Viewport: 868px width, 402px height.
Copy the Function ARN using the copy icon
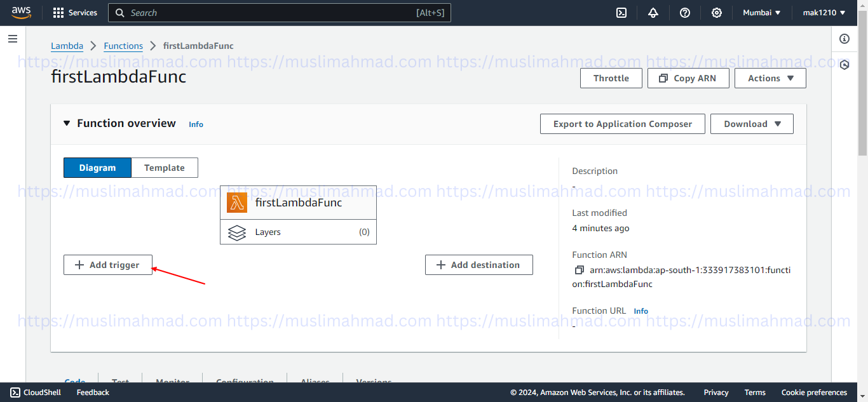[x=579, y=270]
